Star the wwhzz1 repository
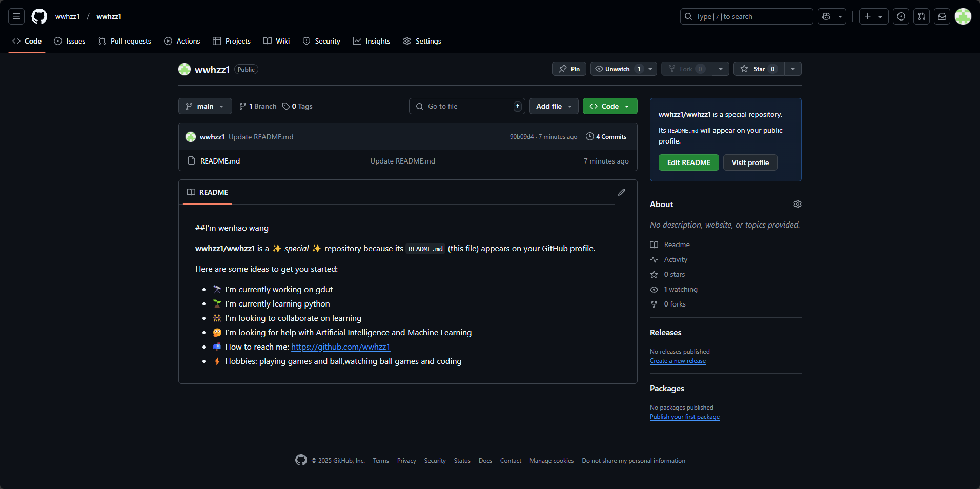Image resolution: width=980 pixels, height=489 pixels. pyautogui.click(x=759, y=69)
